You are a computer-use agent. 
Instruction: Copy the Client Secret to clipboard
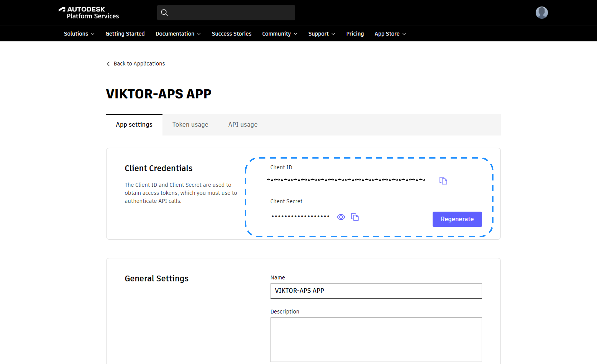pyautogui.click(x=355, y=217)
